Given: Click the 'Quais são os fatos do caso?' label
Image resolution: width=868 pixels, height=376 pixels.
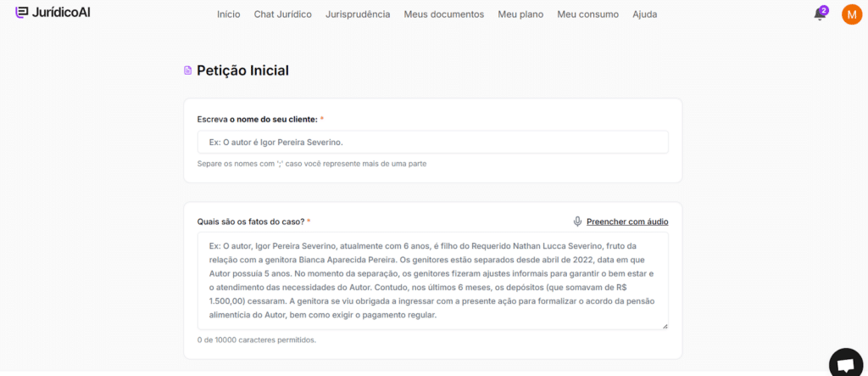Looking at the screenshot, I should point(250,222).
